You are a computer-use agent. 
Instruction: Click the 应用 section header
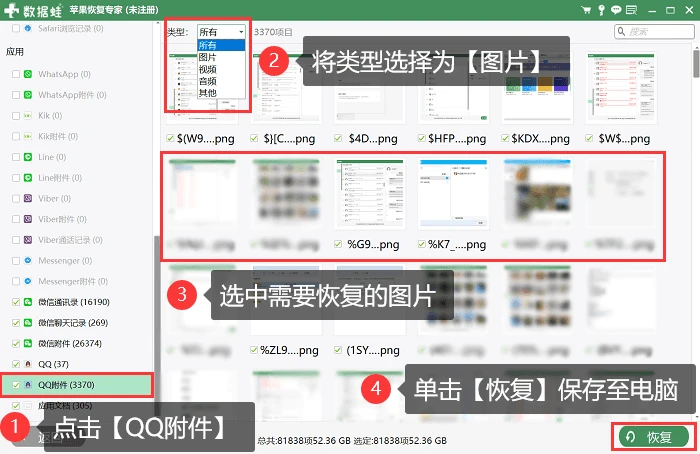click(x=15, y=52)
